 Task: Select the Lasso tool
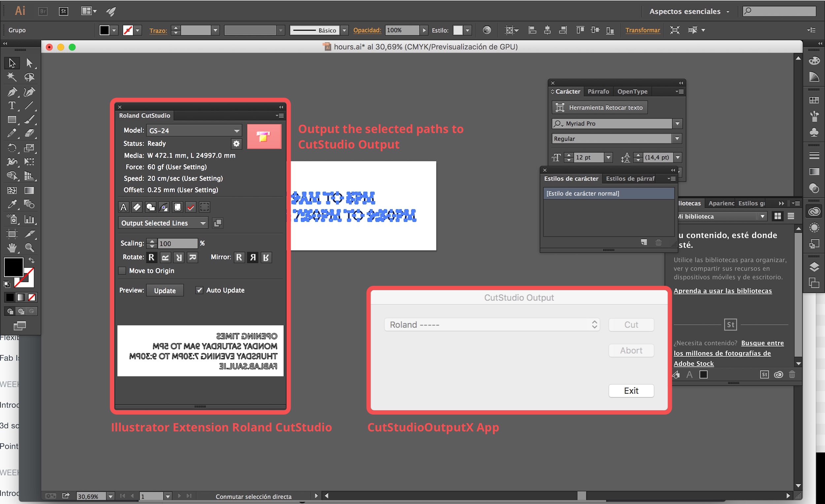click(x=29, y=77)
